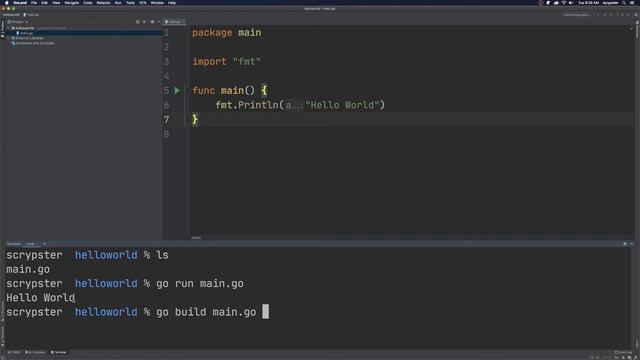Select Scratches and Consoles node
The width and height of the screenshot is (640, 360).
tap(34, 43)
